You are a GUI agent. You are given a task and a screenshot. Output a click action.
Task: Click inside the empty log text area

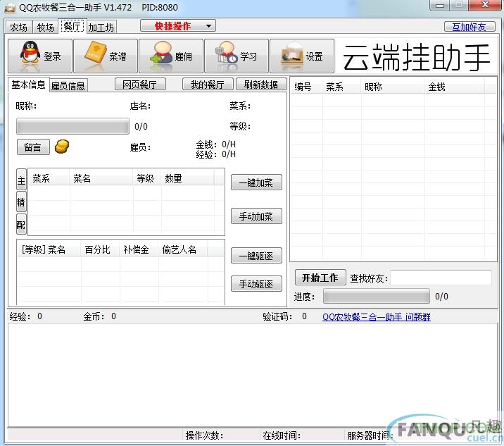[252, 376]
